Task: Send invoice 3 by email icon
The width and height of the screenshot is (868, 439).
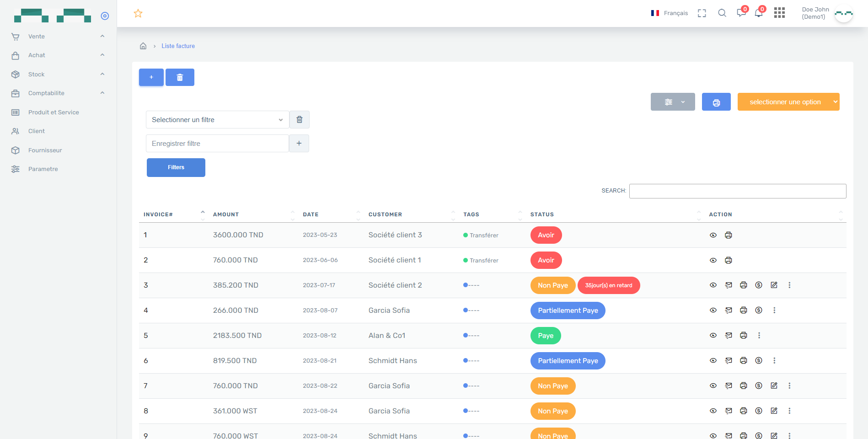Action: click(x=729, y=285)
